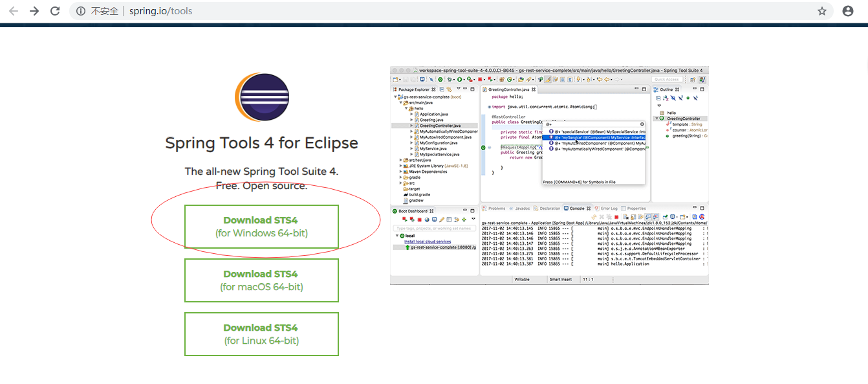Screen dimensions: 868x384
Task: Expand the Maven Dependencies node
Action: (x=401, y=170)
